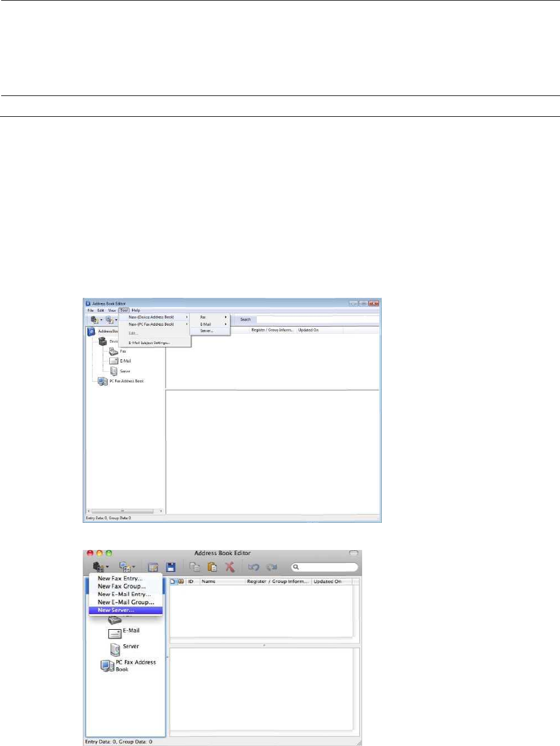Click the green zoom button of the Mac window
The image size is (560, 746).
click(109, 553)
